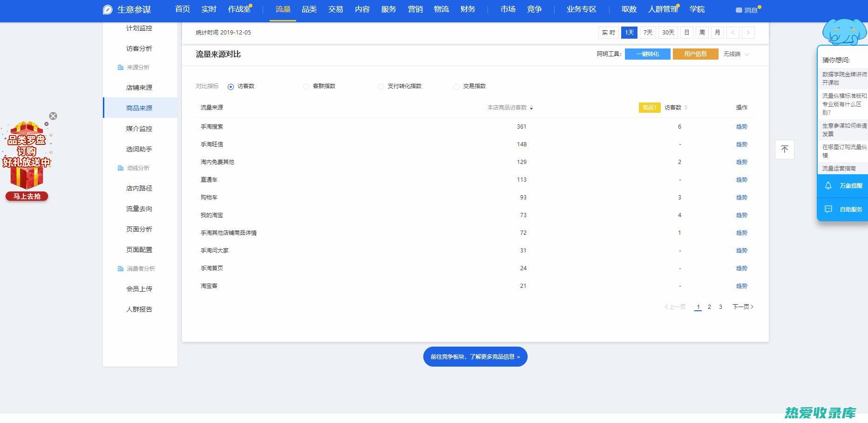Click the 动线分析 section icon
The height and width of the screenshot is (423, 868).
click(121, 168)
